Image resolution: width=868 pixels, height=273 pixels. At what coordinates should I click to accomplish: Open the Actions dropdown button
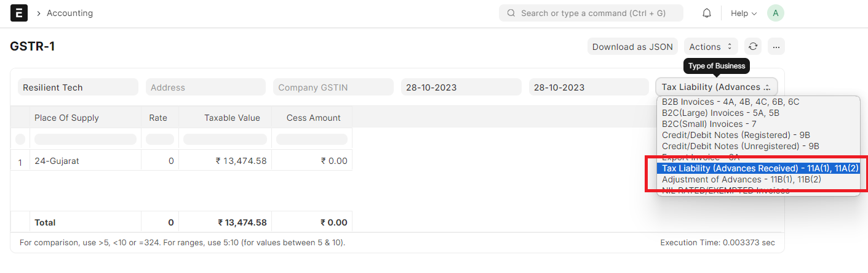click(711, 46)
